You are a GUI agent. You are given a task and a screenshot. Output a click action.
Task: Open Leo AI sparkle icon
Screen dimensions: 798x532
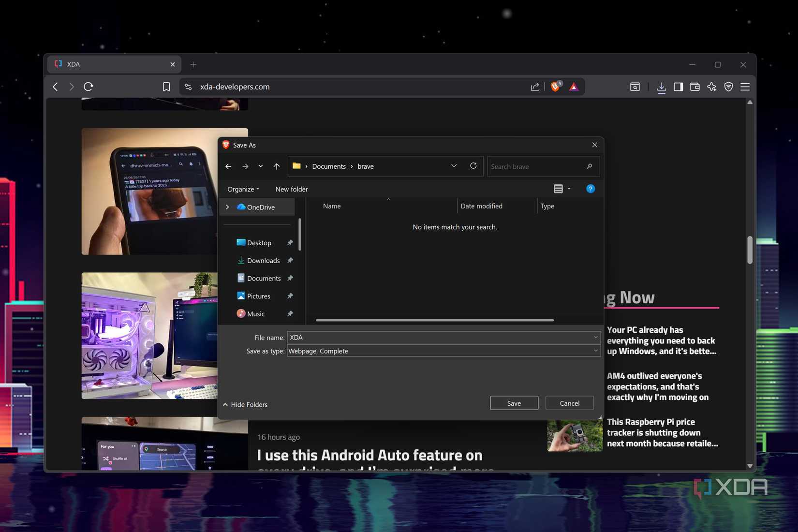[712, 87]
